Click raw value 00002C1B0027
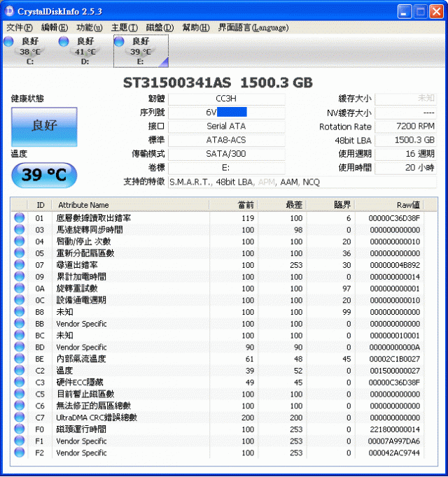Screen dimensions: 448x477 [x=394, y=359]
